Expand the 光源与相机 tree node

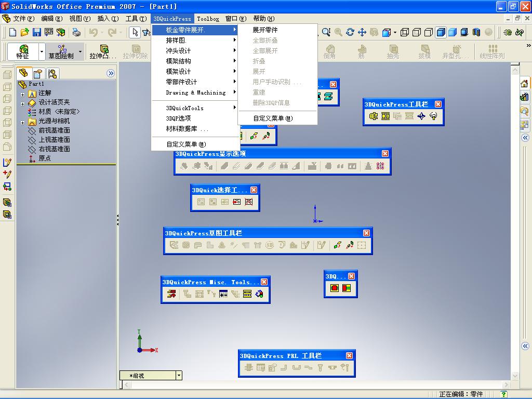pyautogui.click(x=22, y=123)
